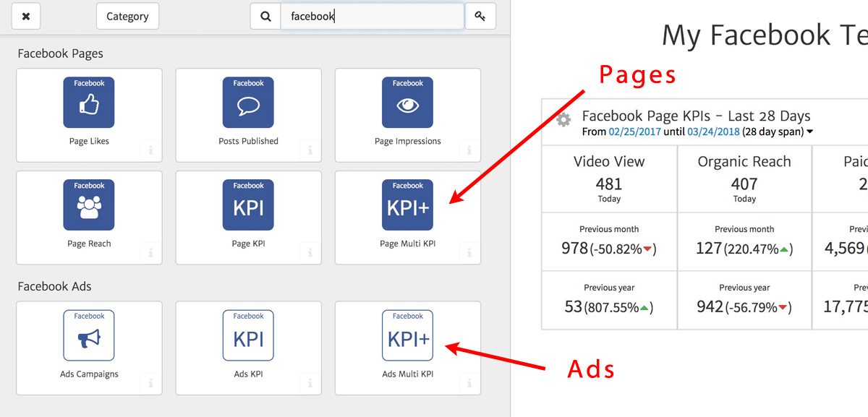868x417 pixels.
Task: Select the Ads KPI widget icon
Action: [x=248, y=335]
